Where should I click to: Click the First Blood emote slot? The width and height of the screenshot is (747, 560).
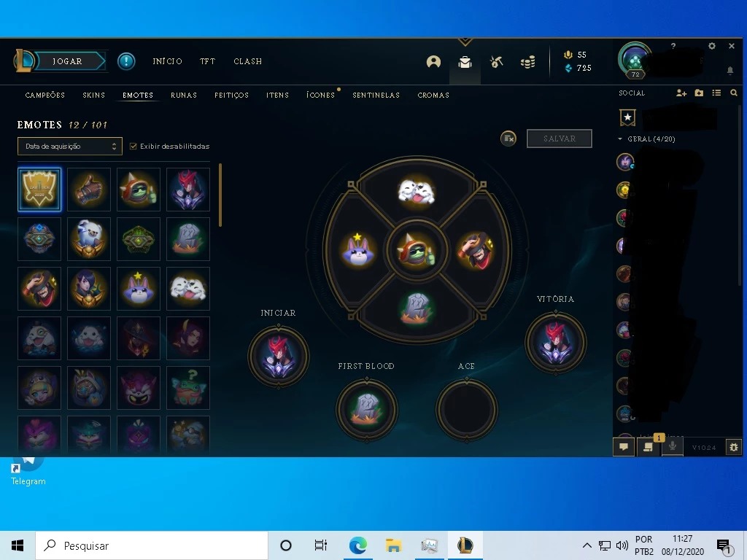367,410
